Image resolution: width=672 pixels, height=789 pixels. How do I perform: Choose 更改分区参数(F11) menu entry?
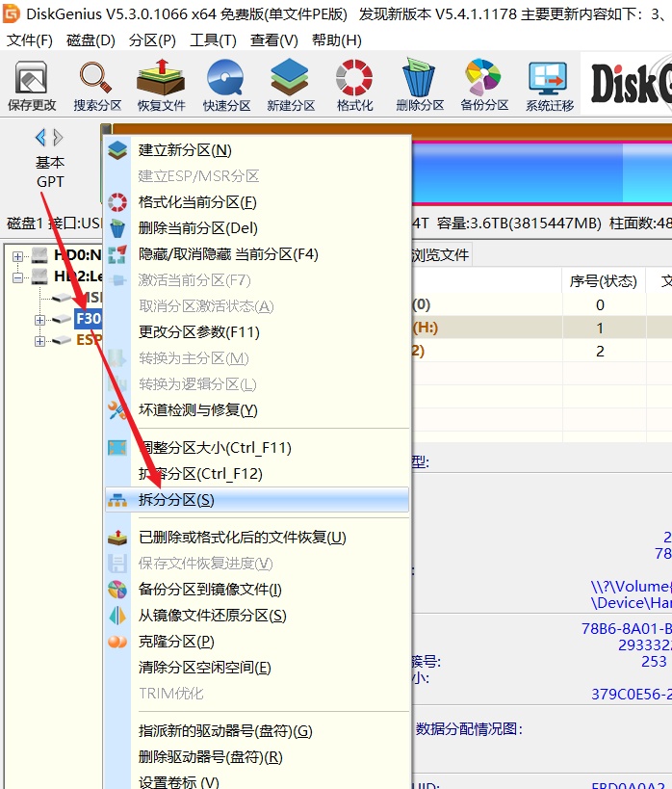point(257,332)
